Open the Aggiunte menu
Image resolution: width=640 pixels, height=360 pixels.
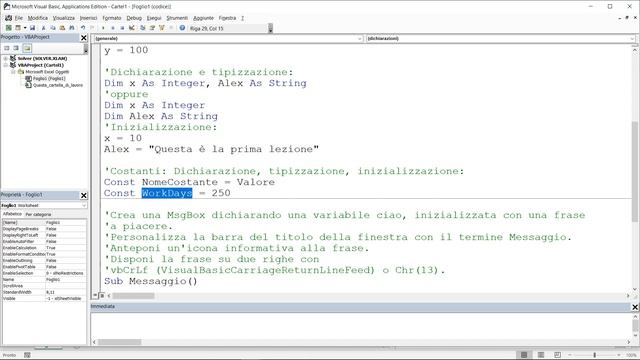click(x=203, y=18)
